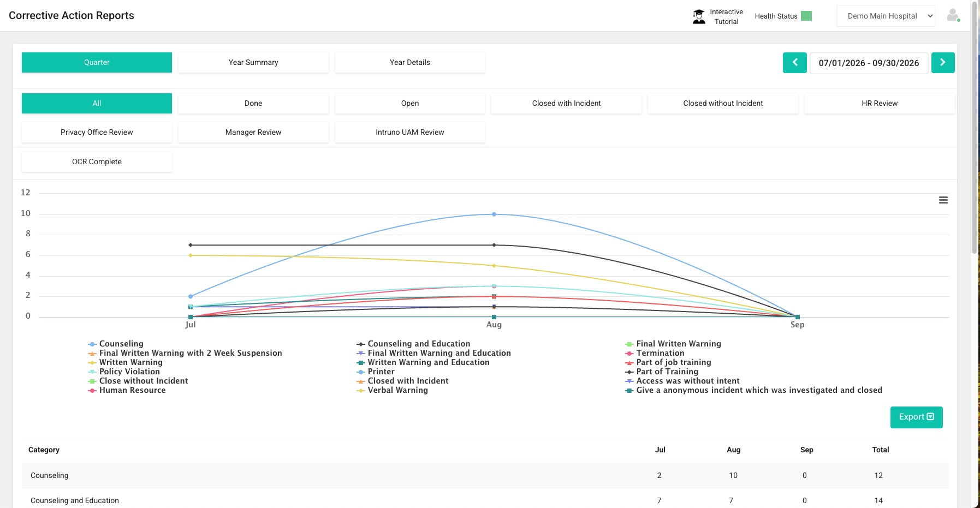Toggle the Human Resource legend series
Image resolution: width=980 pixels, height=508 pixels.
127,390
